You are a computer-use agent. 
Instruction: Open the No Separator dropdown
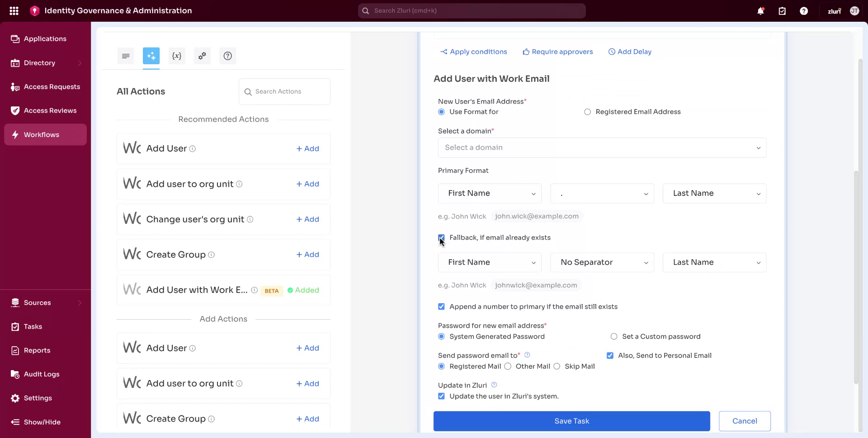tap(602, 262)
